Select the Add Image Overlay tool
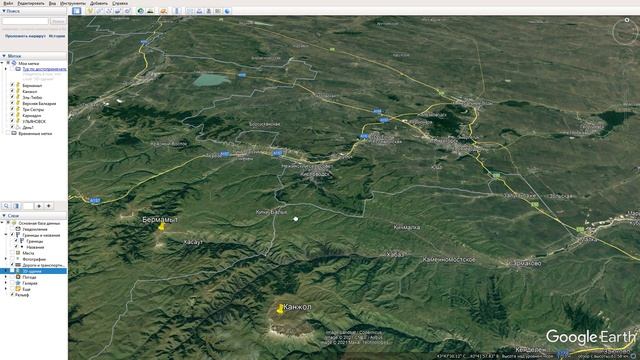This screenshot has height=360, width=640. (x=118, y=11)
